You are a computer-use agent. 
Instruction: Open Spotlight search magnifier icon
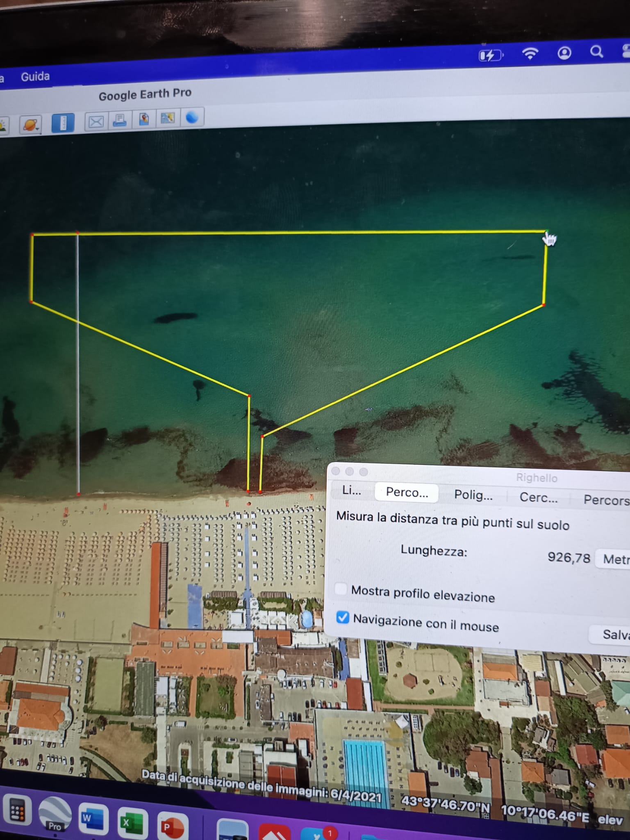[x=596, y=52]
